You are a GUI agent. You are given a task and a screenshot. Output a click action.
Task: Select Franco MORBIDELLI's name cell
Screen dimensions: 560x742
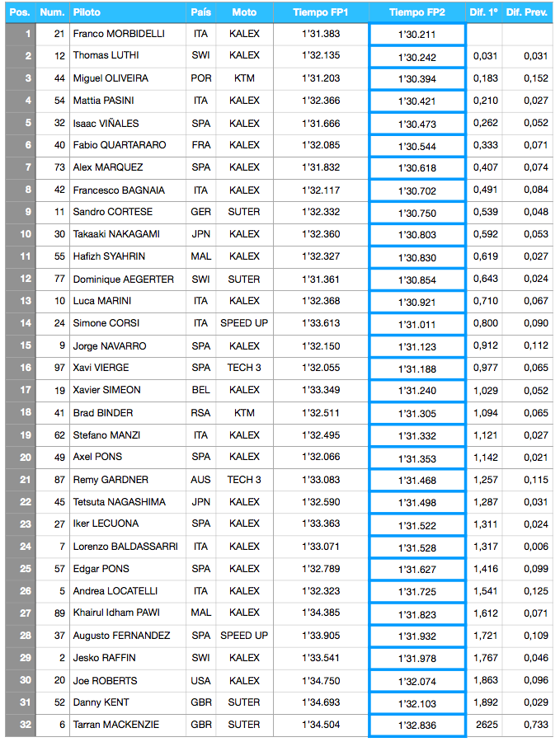tap(119, 34)
